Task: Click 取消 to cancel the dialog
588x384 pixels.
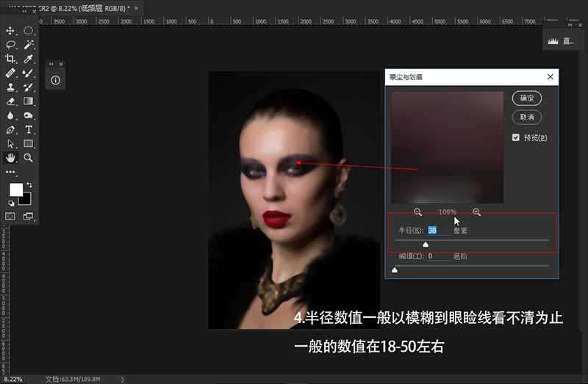Action: pos(526,117)
